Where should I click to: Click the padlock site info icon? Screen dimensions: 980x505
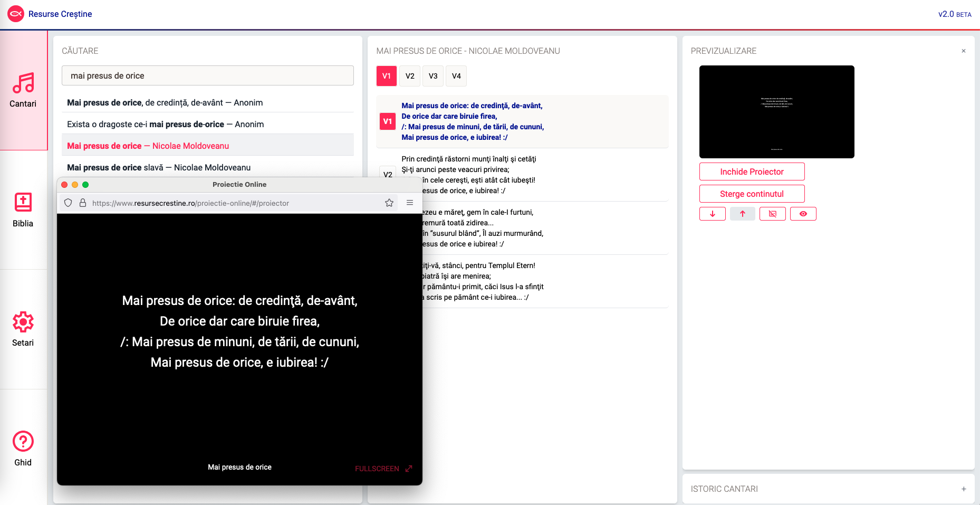83,203
